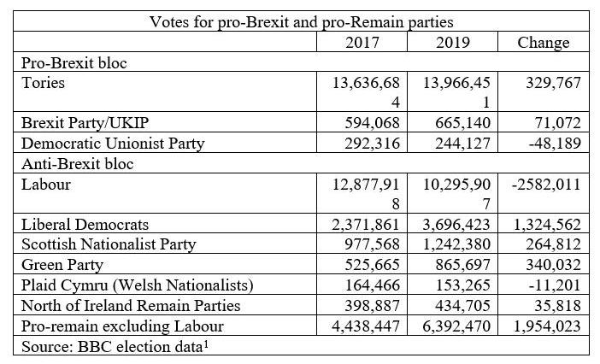The image size is (600, 364).
Task: Click the Tories row label
Action: coord(43,83)
